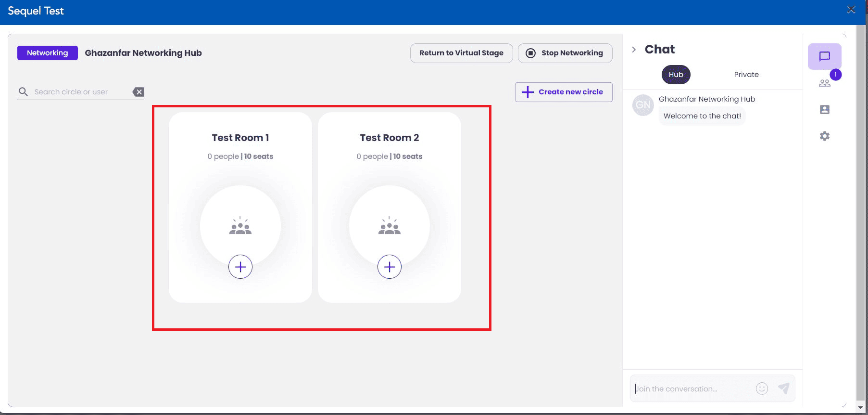Type in the Search circle or user field
This screenshot has height=415, width=868.
pos(79,92)
